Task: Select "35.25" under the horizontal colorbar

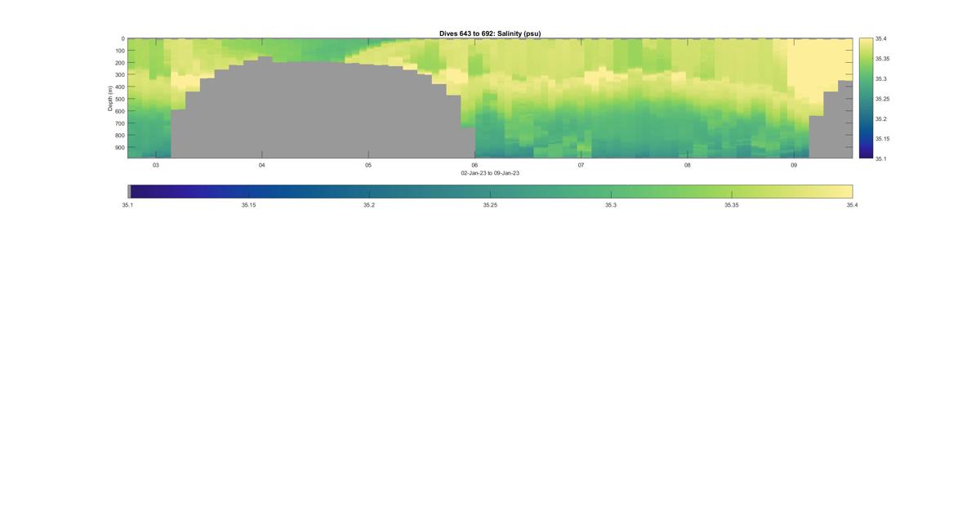Action: click(x=490, y=205)
